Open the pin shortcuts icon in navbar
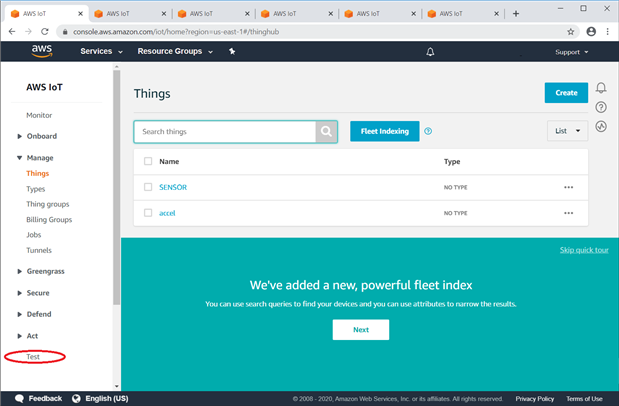 (232, 51)
